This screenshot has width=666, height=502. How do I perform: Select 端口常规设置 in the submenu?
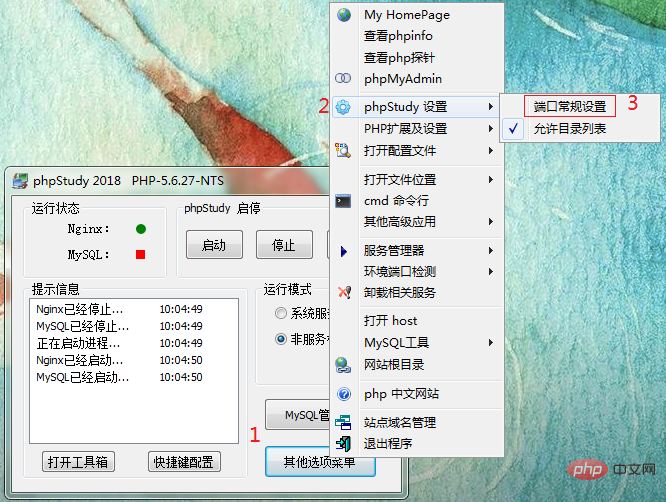pyautogui.click(x=570, y=107)
